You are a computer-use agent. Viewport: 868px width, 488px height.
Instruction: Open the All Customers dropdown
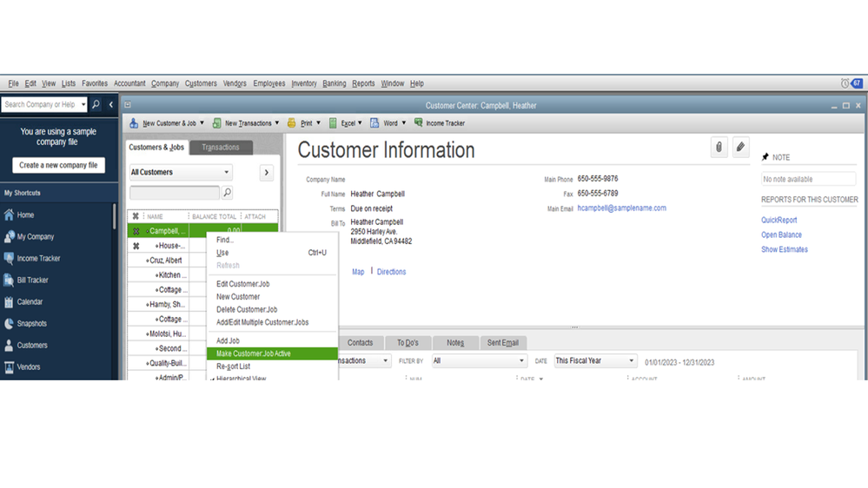181,172
